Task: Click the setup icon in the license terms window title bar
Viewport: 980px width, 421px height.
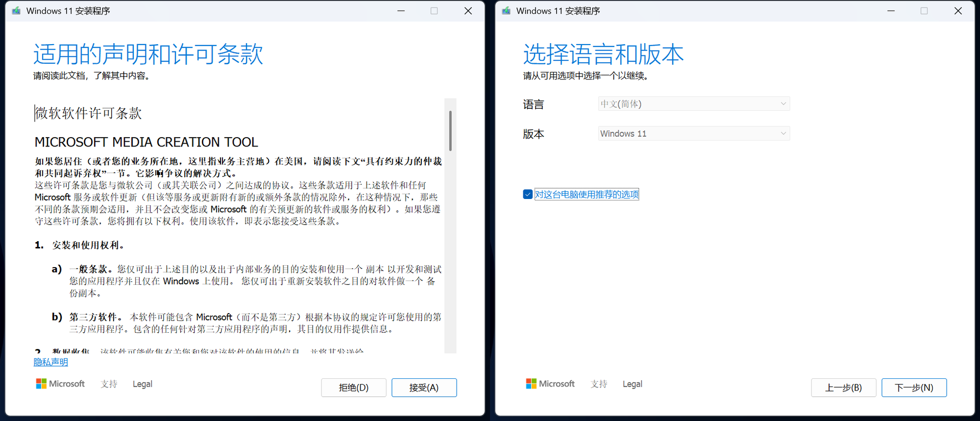Action: tap(16, 11)
